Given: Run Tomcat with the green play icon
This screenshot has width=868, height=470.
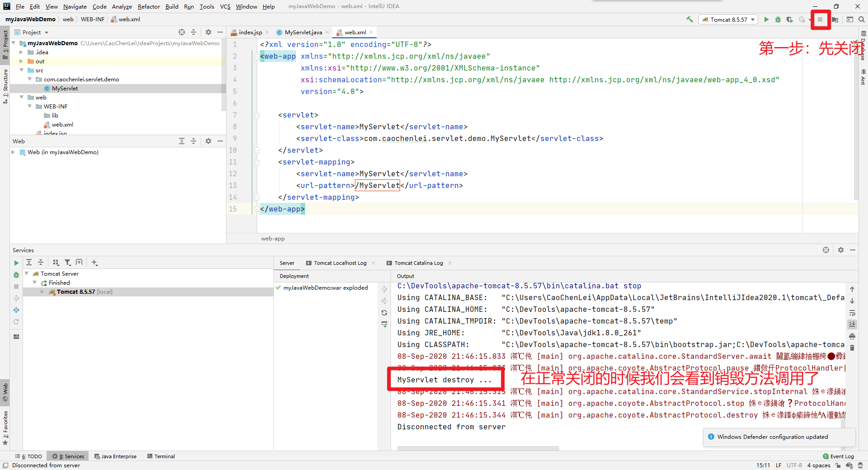Looking at the screenshot, I should 766,19.
